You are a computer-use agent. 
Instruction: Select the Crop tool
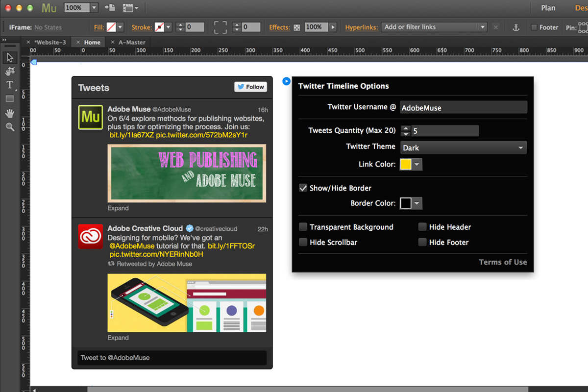[x=10, y=72]
